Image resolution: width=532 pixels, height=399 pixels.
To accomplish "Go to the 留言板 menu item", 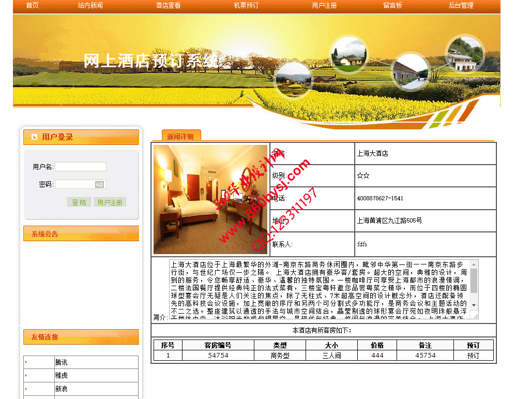I will (x=392, y=5).
